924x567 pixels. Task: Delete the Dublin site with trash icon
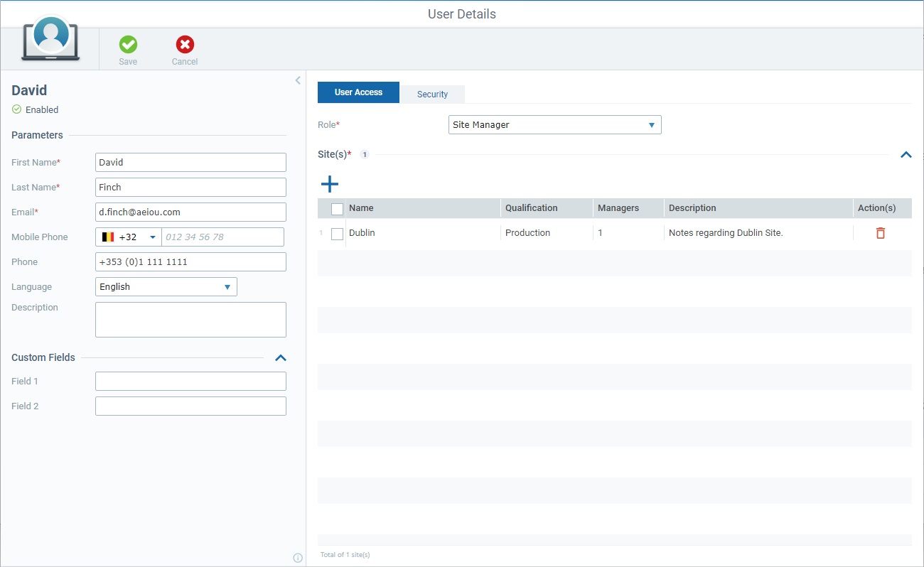pyautogui.click(x=881, y=233)
